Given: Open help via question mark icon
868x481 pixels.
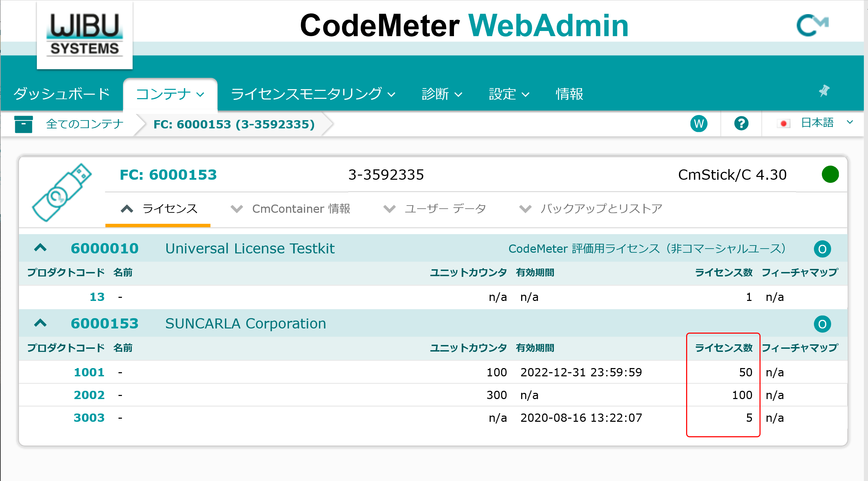Looking at the screenshot, I should 741,123.
